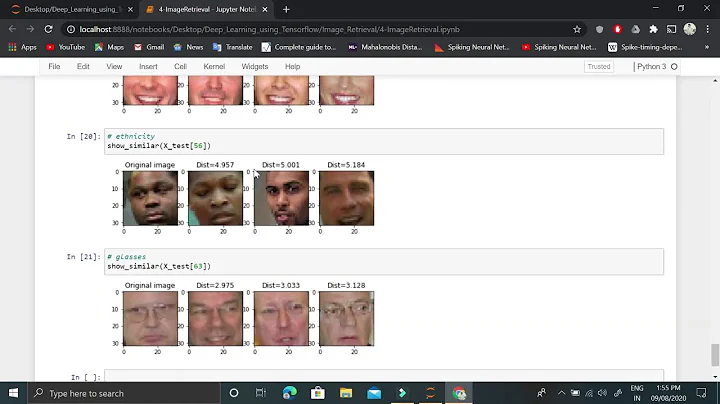Open Task View on the taskbar
This screenshot has width=720, height=404.
click(261, 393)
